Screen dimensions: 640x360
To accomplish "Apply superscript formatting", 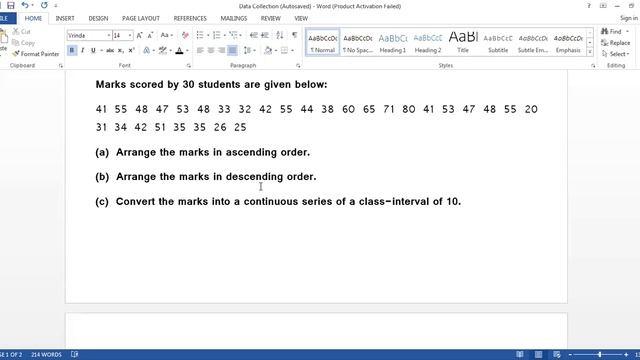I will (131, 50).
